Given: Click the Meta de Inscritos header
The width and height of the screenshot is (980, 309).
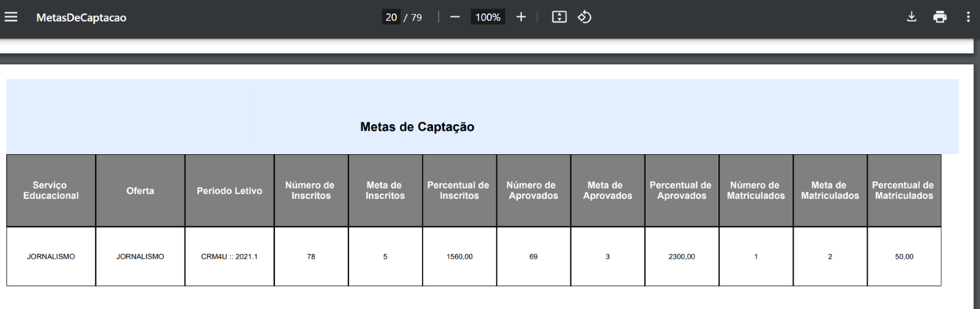Looking at the screenshot, I should pyautogui.click(x=385, y=190).
